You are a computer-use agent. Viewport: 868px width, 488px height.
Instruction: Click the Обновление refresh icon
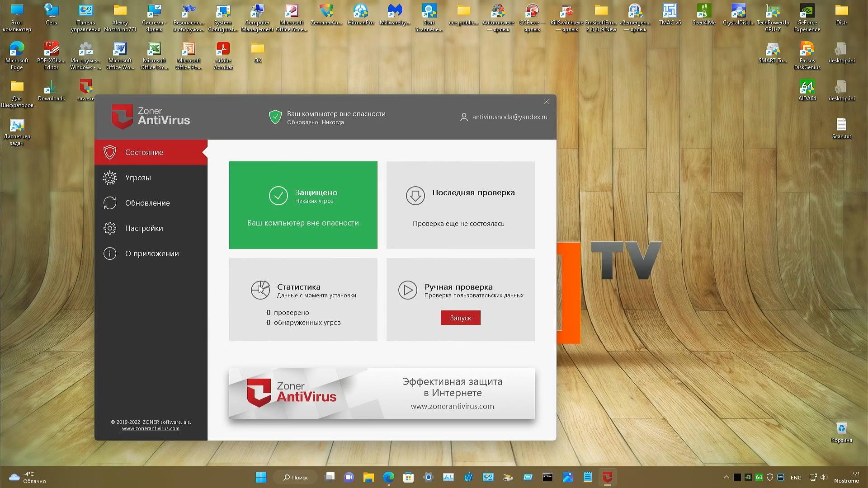(109, 203)
